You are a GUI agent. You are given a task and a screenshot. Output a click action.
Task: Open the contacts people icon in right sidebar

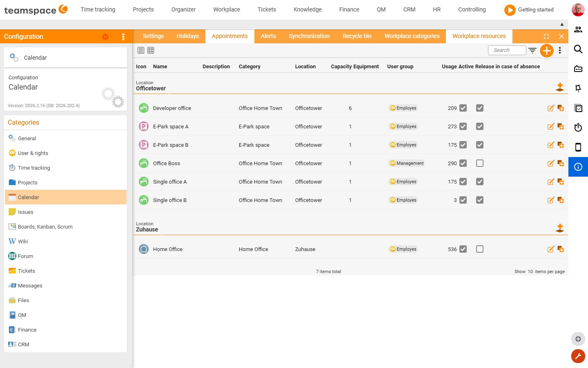coord(578,29)
